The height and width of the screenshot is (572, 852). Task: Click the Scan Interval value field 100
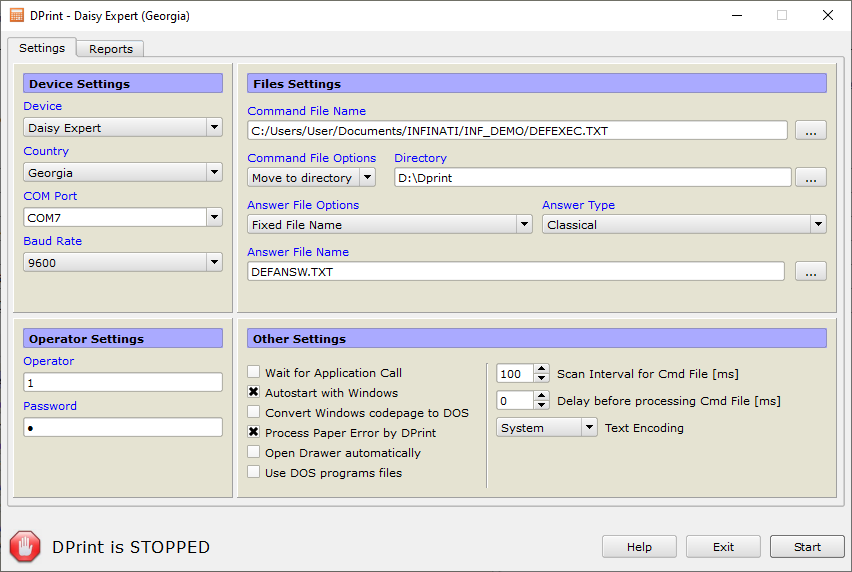(515, 374)
